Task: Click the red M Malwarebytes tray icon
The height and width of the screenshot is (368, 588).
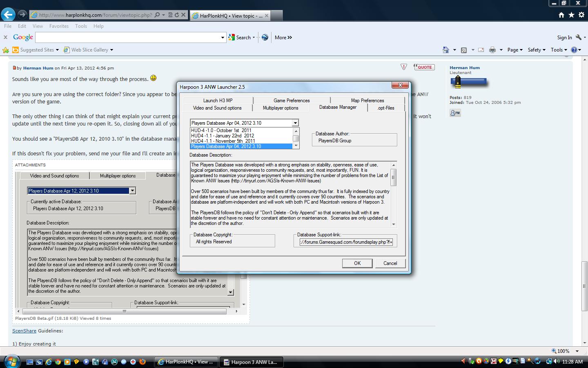Action: tap(494, 361)
